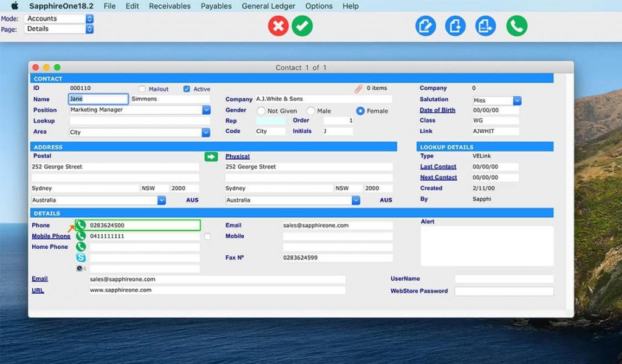Click the Date of Birth link
This screenshot has width=622, height=364.
[x=437, y=110]
